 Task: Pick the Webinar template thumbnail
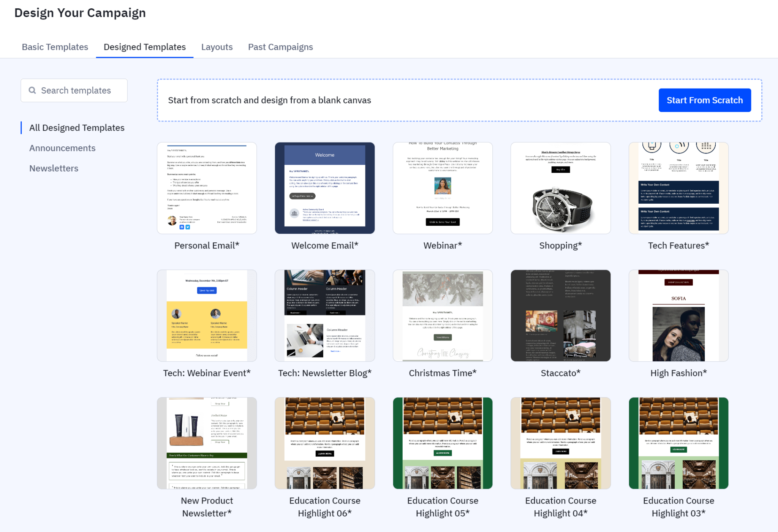tap(443, 188)
